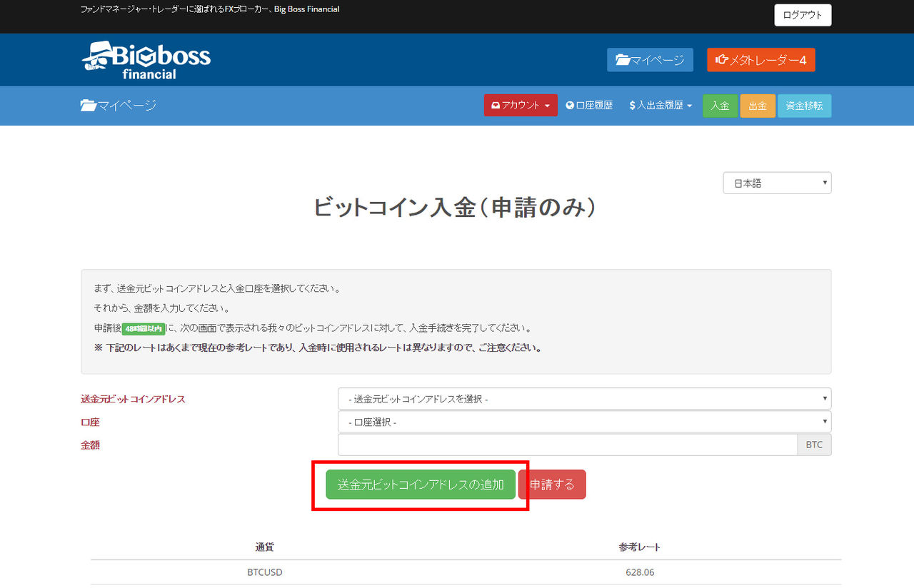The height and width of the screenshot is (588, 914).
Task: Click the 参考レート column header
Action: (640, 547)
